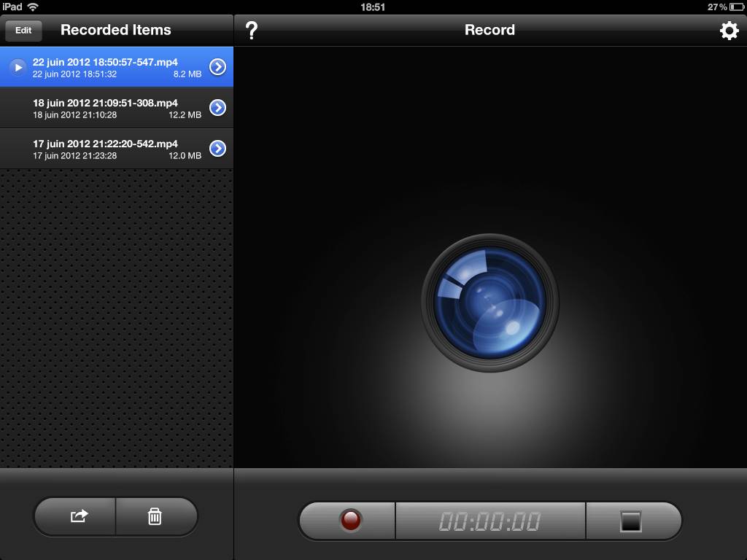
Task: Expand details chevron for 17 juin recording
Action: [x=217, y=149]
